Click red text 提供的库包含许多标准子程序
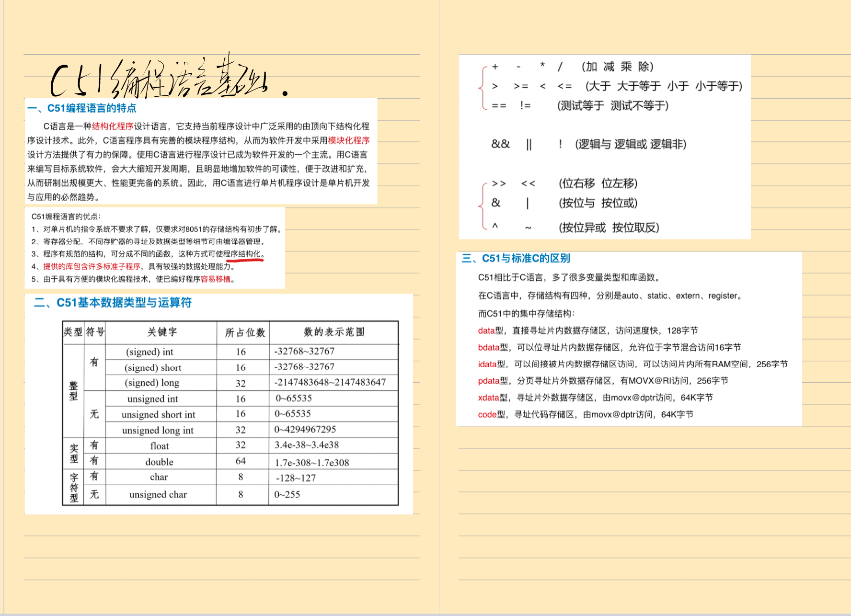The height and width of the screenshot is (616, 851). point(92,267)
